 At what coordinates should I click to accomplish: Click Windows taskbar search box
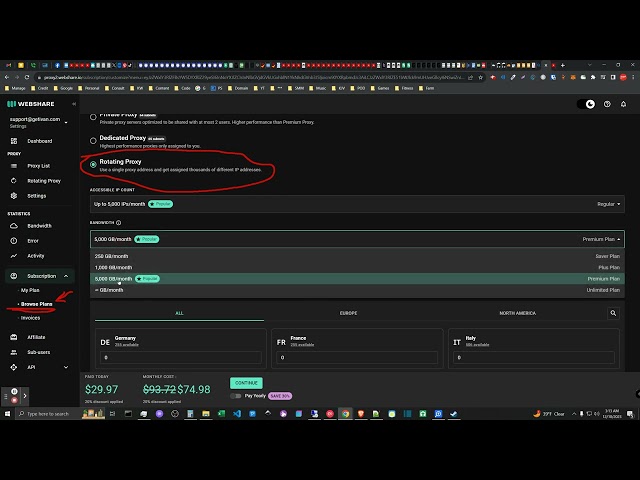point(48,414)
